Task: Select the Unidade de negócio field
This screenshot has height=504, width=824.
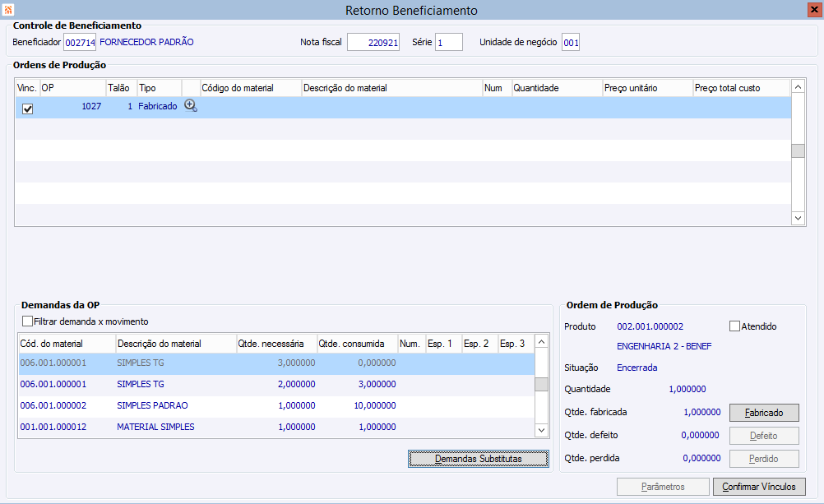Action: point(571,42)
